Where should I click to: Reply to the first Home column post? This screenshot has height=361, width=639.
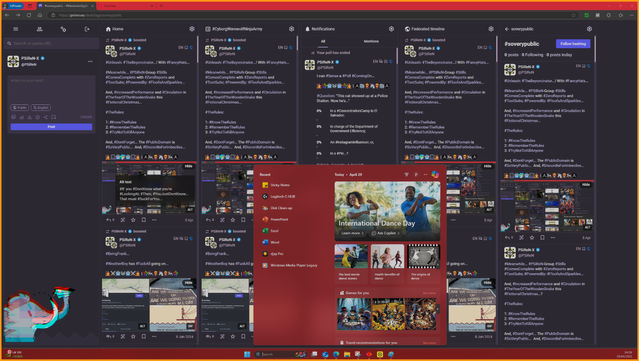[x=109, y=220]
